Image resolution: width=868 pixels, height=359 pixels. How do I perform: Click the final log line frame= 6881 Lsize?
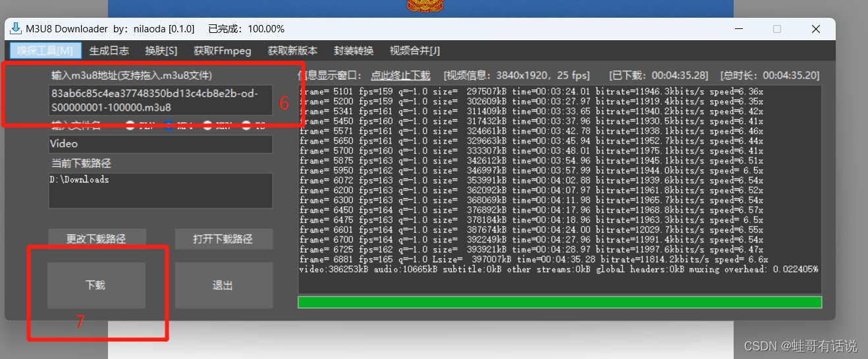(534, 260)
